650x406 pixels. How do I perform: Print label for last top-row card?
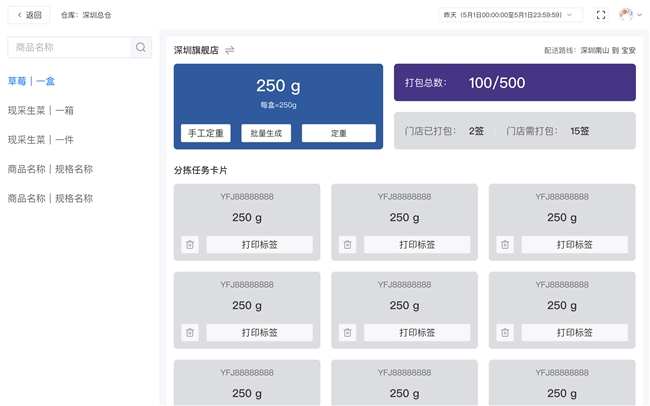(x=575, y=245)
